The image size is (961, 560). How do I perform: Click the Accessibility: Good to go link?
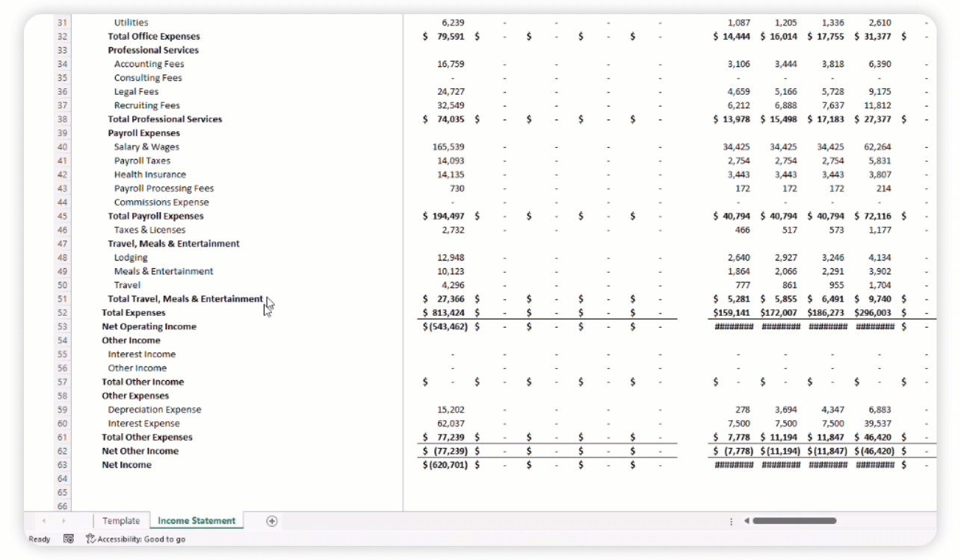[x=141, y=538]
